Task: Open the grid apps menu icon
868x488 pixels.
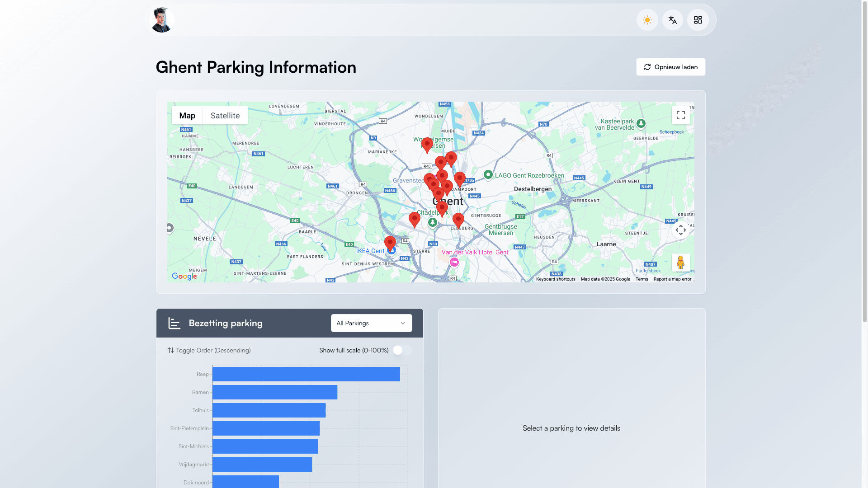Action: click(698, 20)
